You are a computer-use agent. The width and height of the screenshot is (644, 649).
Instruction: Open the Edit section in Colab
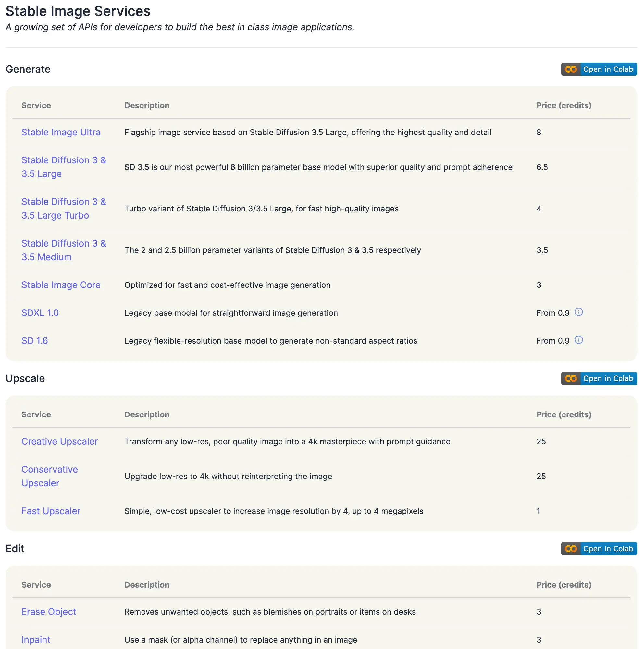599,549
